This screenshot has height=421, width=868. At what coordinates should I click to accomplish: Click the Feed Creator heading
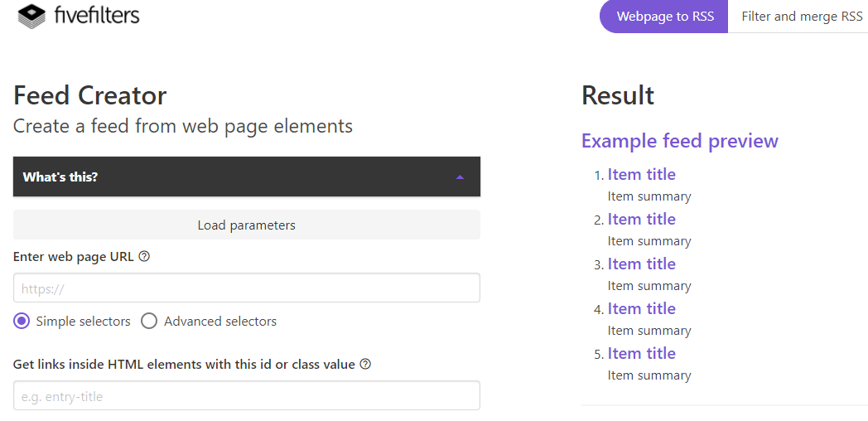[89, 96]
